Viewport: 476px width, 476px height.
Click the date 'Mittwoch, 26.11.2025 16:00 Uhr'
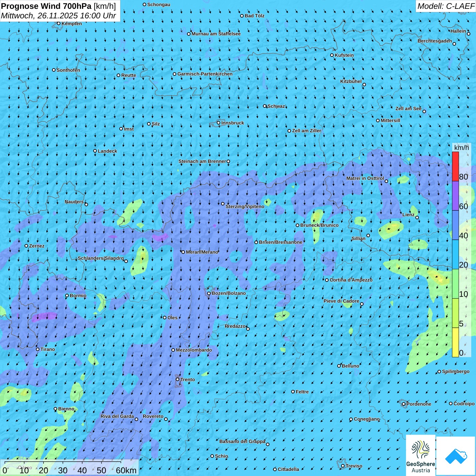pyautogui.click(x=58, y=16)
